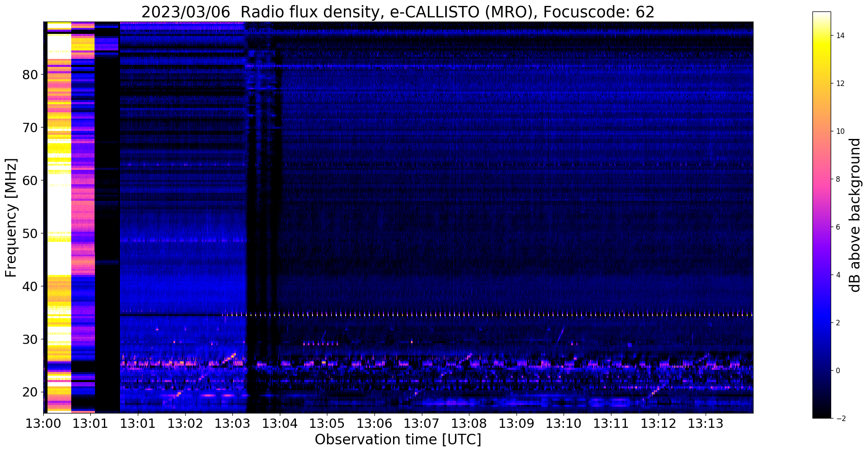Click the 13:04 time tick label
Viewport: 868px width, 452px height.
pos(279,424)
